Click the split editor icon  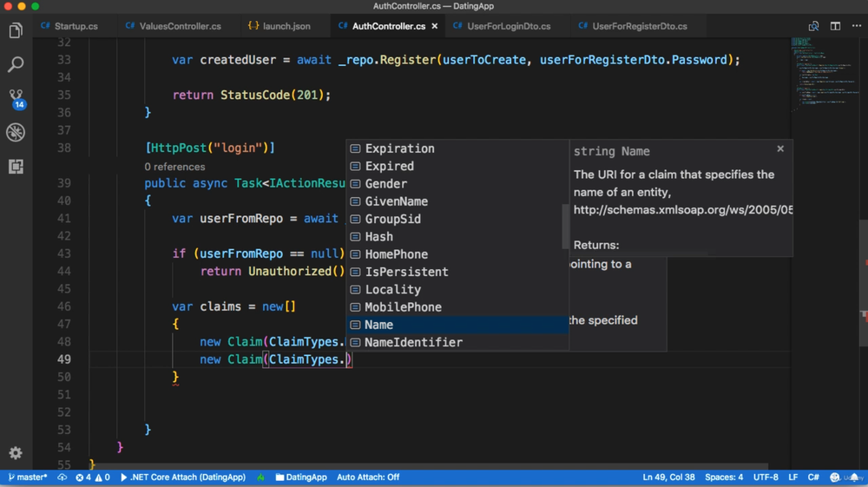[x=835, y=26]
